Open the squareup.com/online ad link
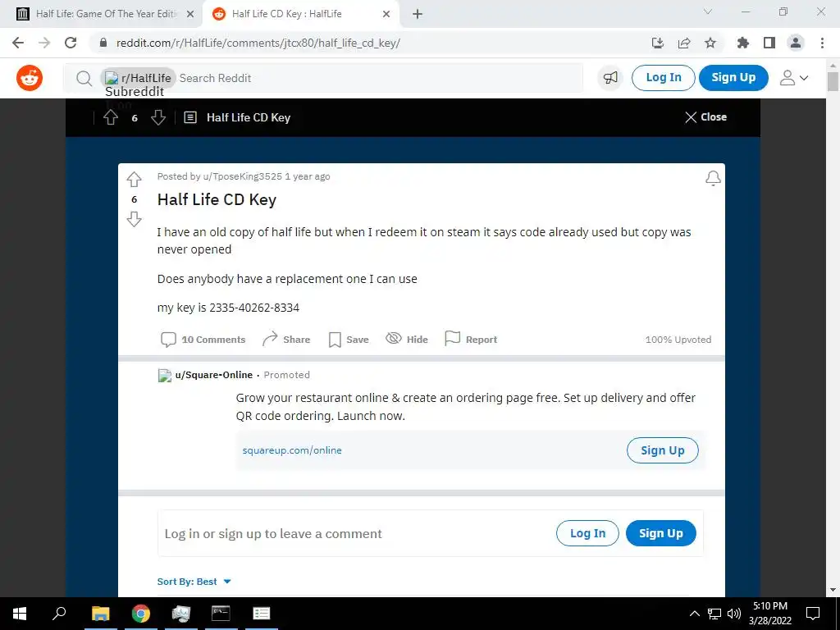The width and height of the screenshot is (840, 630). (x=292, y=450)
